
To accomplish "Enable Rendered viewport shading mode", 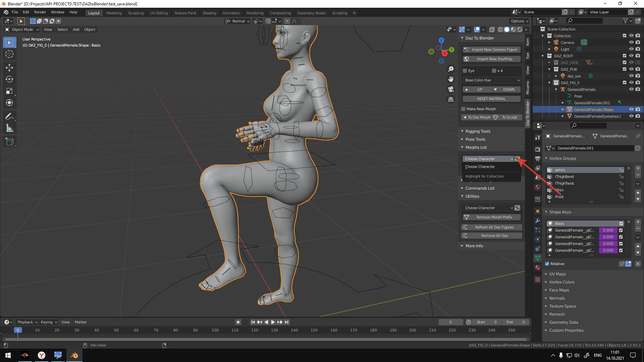I will (519, 29).
